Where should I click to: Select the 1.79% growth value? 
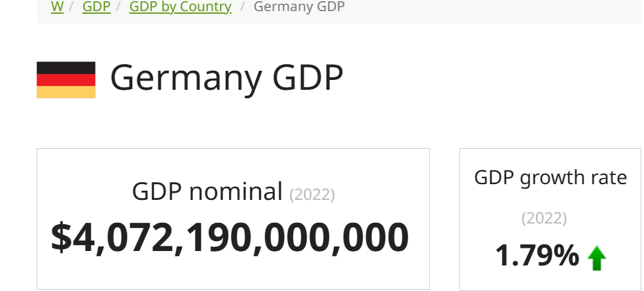537,256
